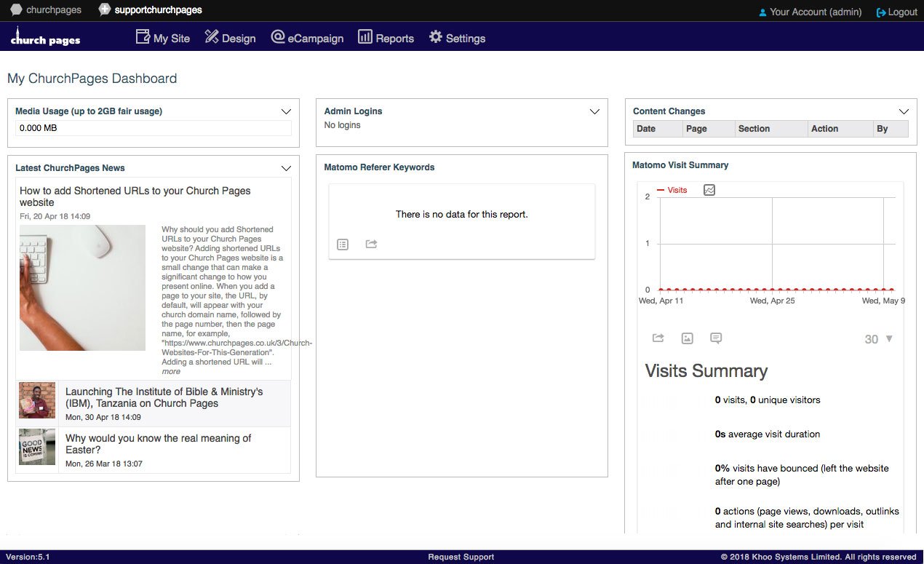
Task: Click the My ChurchPages Dashboard heading
Action: (92, 79)
